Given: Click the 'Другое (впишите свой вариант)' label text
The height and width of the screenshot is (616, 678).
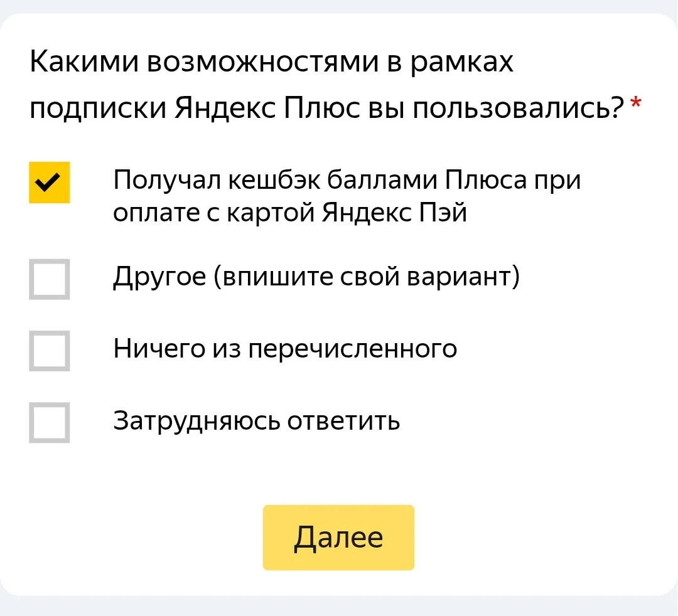Looking at the screenshot, I should [316, 277].
